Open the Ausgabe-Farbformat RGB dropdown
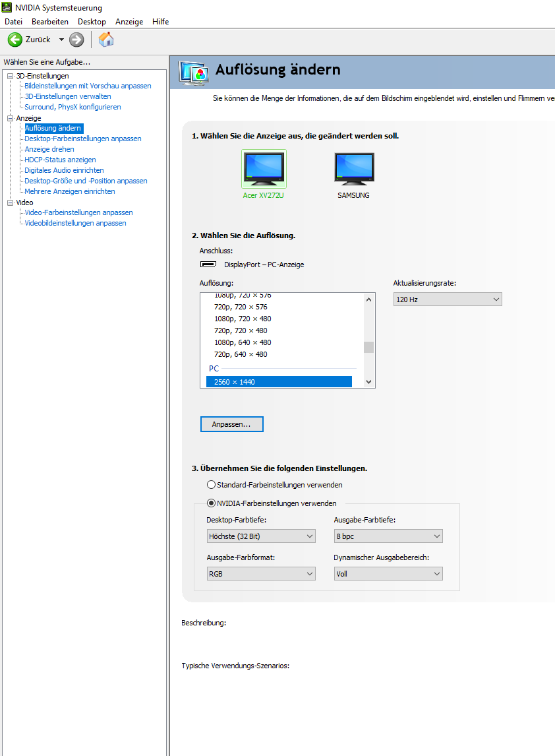 pyautogui.click(x=260, y=574)
